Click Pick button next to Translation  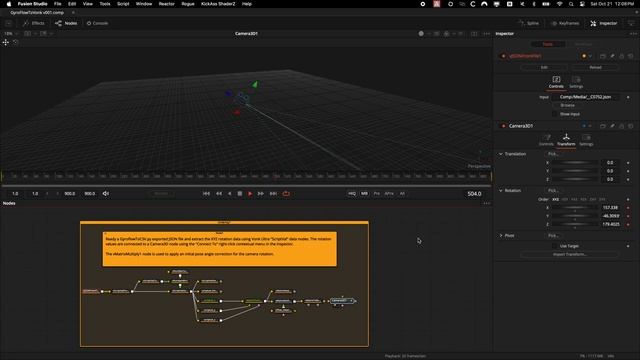pyautogui.click(x=553, y=154)
